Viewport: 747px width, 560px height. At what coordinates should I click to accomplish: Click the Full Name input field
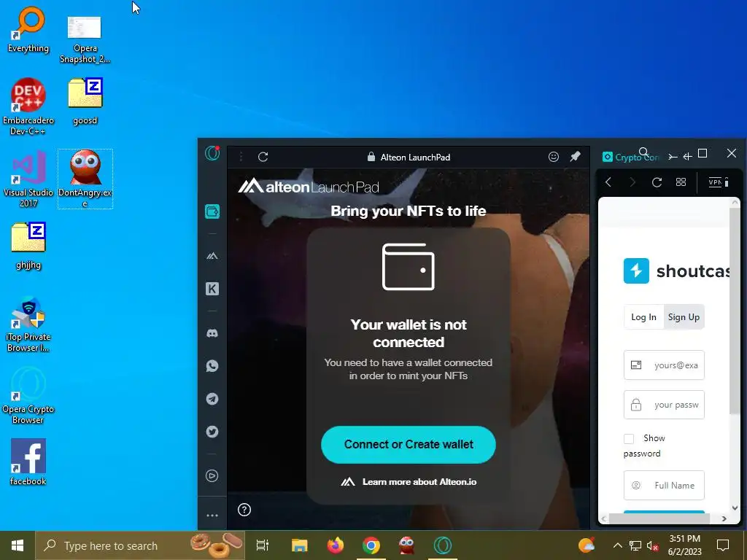point(664,485)
